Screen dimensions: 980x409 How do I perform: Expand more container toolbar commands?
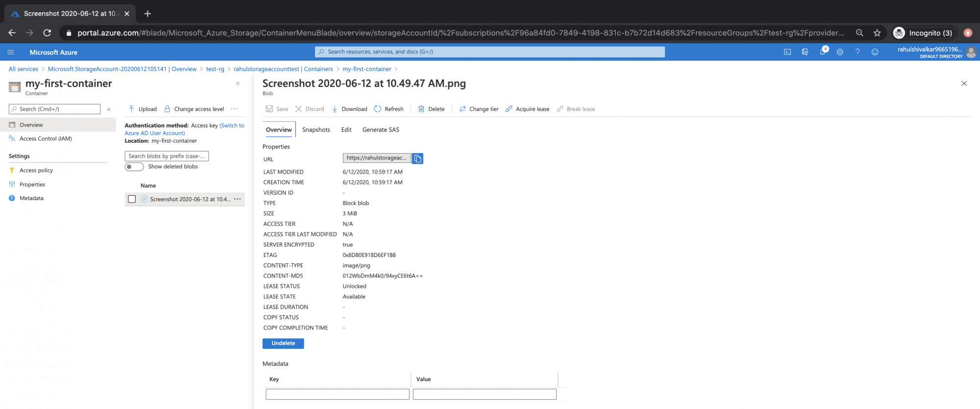coord(234,109)
